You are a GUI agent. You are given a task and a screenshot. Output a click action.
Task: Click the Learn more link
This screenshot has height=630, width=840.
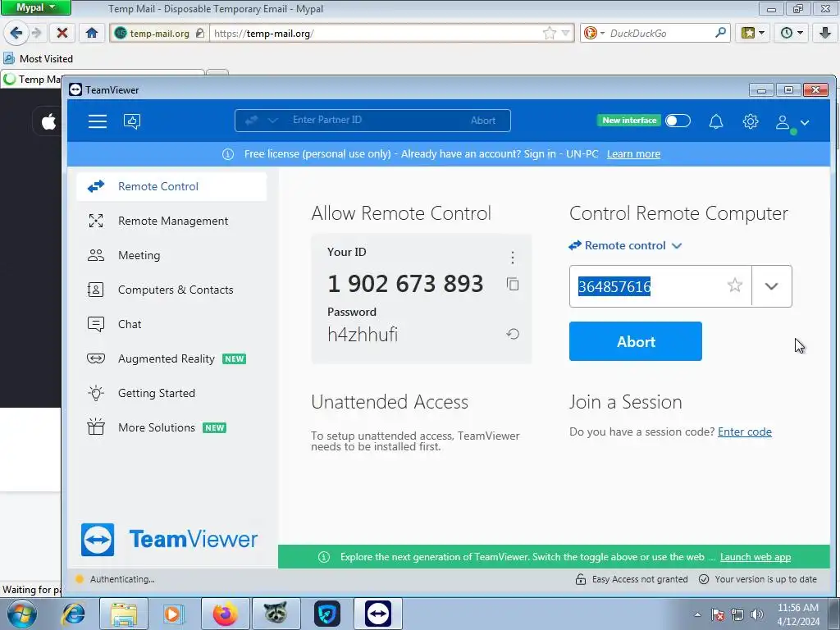(x=633, y=154)
